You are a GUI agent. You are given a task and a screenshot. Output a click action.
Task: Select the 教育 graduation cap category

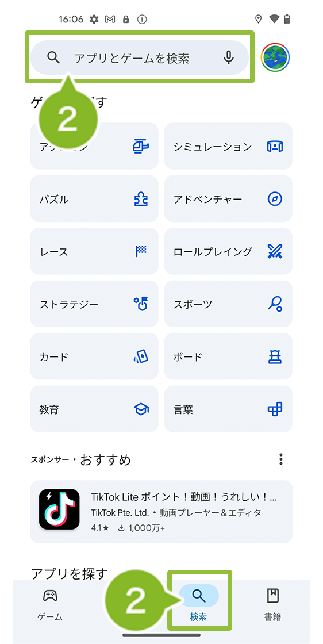pos(94,409)
